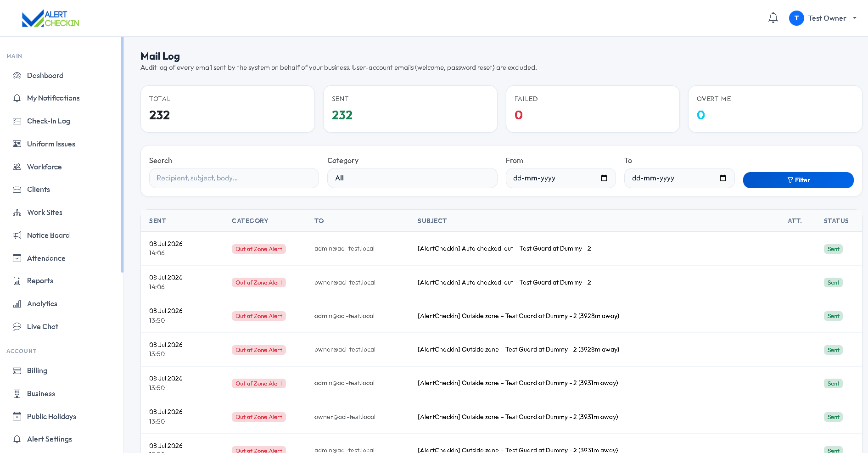868x453 pixels.
Task: Click the TO column header
Action: click(x=319, y=221)
